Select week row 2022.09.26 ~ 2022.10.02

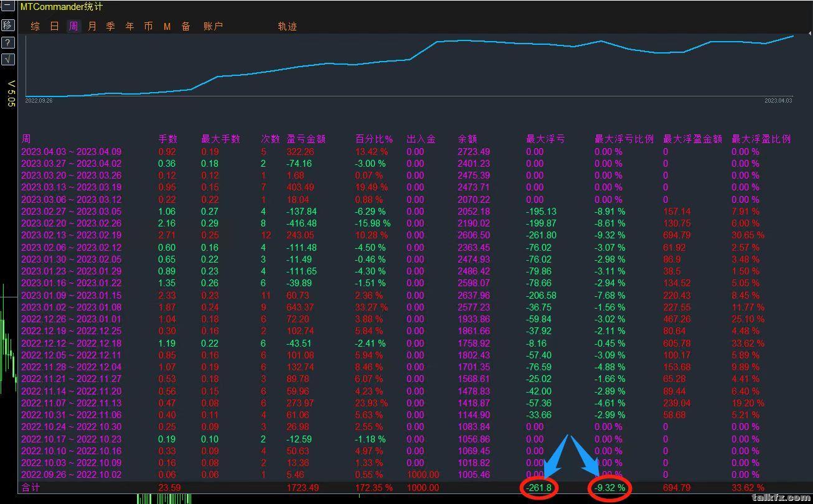pyautogui.click(x=72, y=474)
